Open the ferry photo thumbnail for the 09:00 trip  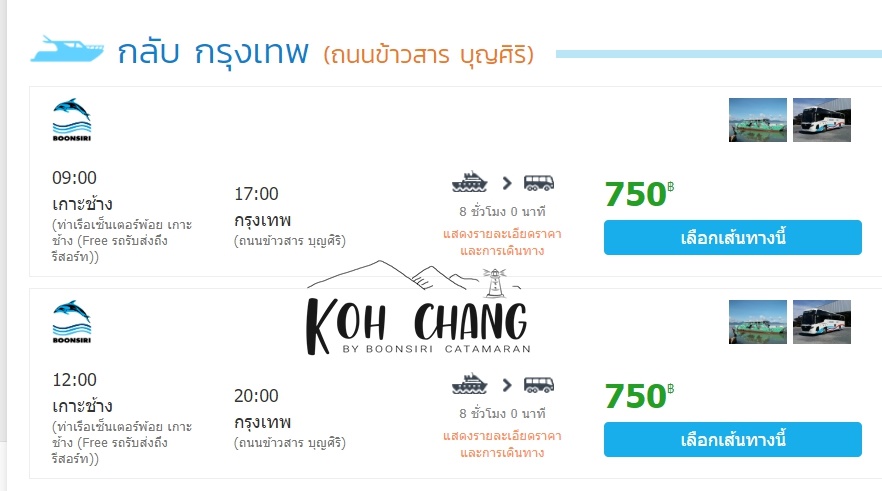click(x=758, y=119)
